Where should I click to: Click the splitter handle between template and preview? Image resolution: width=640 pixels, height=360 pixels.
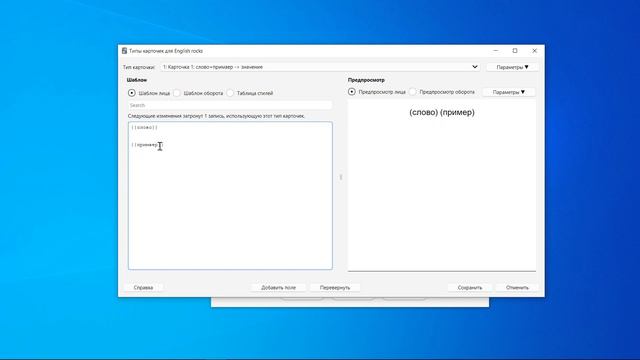click(x=341, y=177)
